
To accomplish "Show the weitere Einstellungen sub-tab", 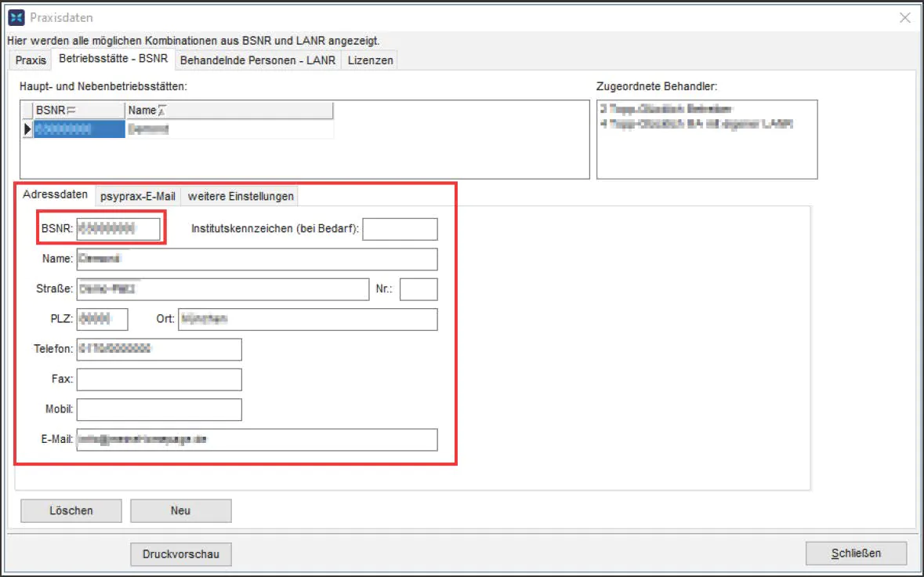I will [241, 196].
